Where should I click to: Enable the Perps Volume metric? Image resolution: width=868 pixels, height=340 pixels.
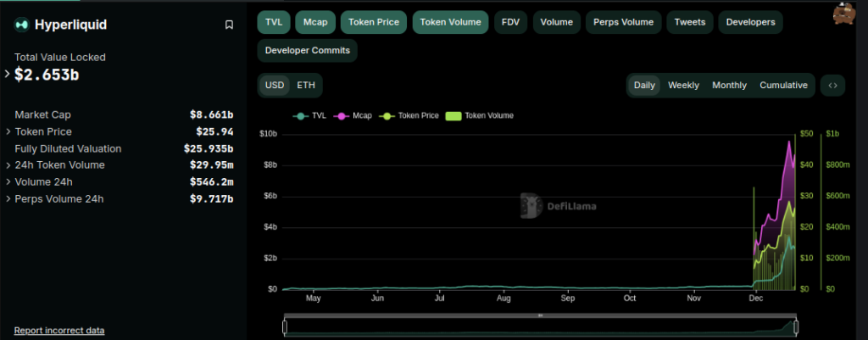[x=623, y=22]
